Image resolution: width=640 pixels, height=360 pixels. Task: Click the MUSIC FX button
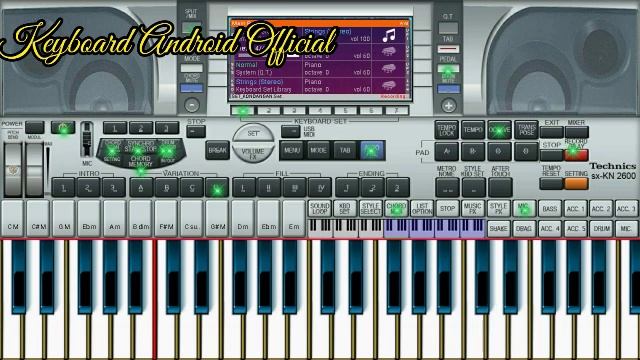473,209
